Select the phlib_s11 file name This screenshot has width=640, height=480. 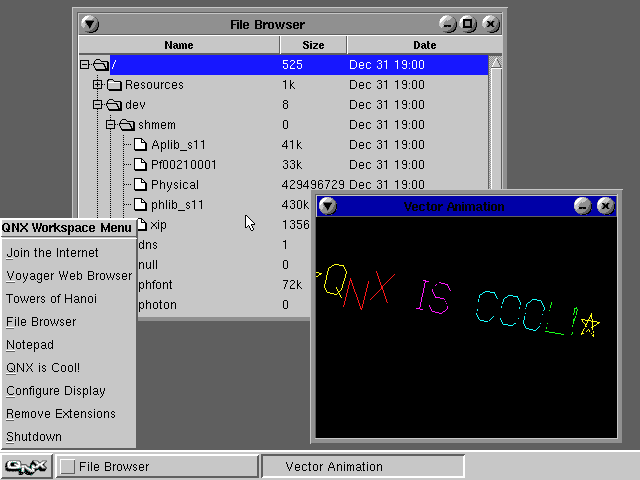click(177, 205)
